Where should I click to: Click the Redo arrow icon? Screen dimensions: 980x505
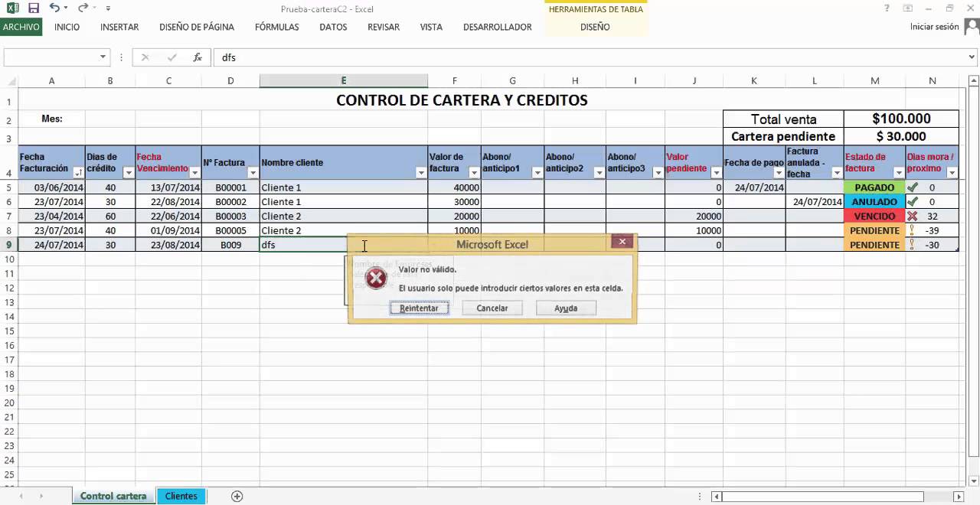coord(82,8)
